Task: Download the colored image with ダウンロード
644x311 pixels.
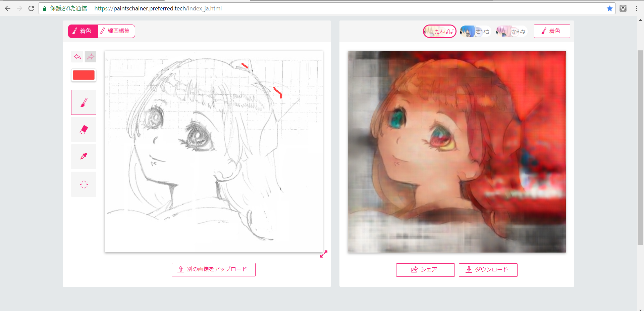Action: (488, 270)
